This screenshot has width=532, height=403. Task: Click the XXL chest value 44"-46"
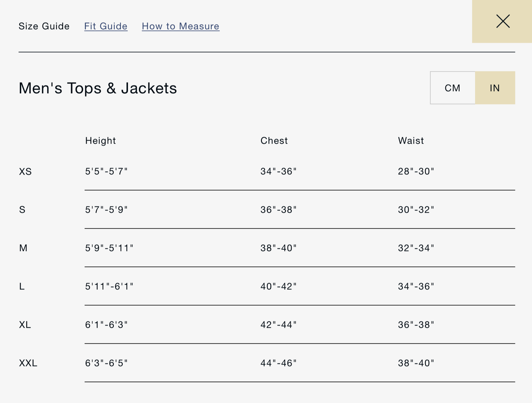pyautogui.click(x=278, y=363)
